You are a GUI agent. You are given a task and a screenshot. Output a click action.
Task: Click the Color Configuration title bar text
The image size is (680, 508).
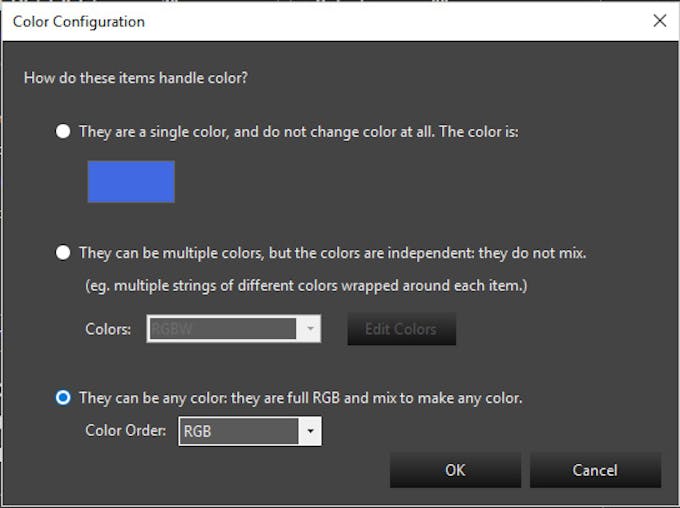(x=79, y=21)
